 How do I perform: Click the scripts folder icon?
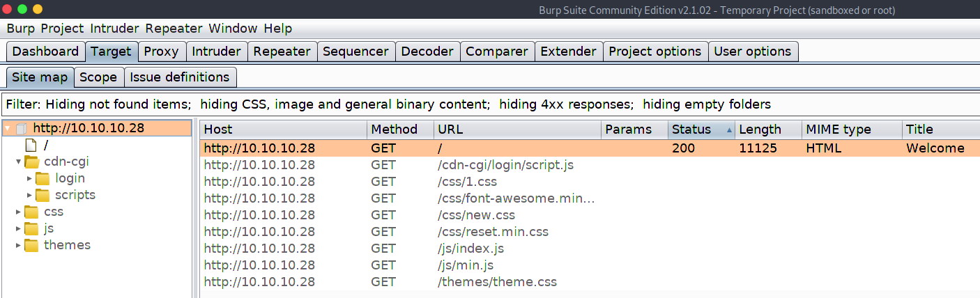pos(43,196)
